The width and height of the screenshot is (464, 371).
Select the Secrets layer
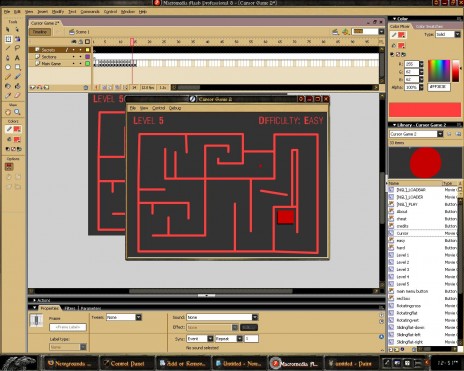pos(48,50)
